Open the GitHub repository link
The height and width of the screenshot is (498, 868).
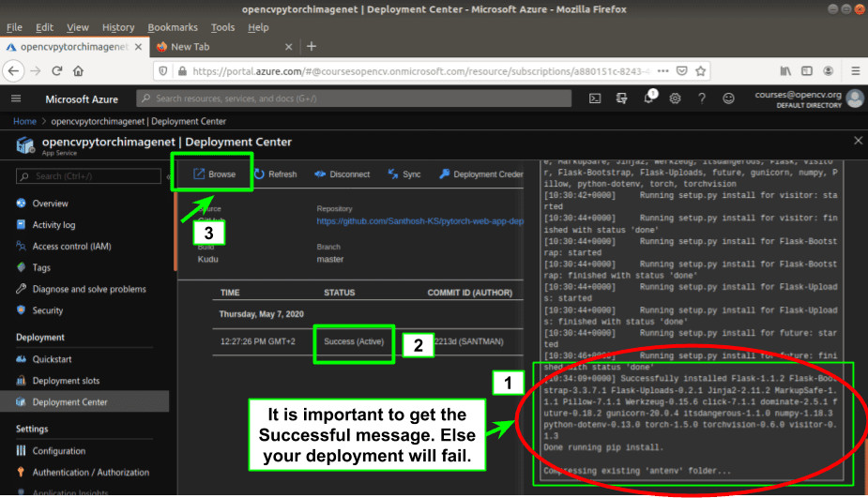pyautogui.click(x=419, y=221)
